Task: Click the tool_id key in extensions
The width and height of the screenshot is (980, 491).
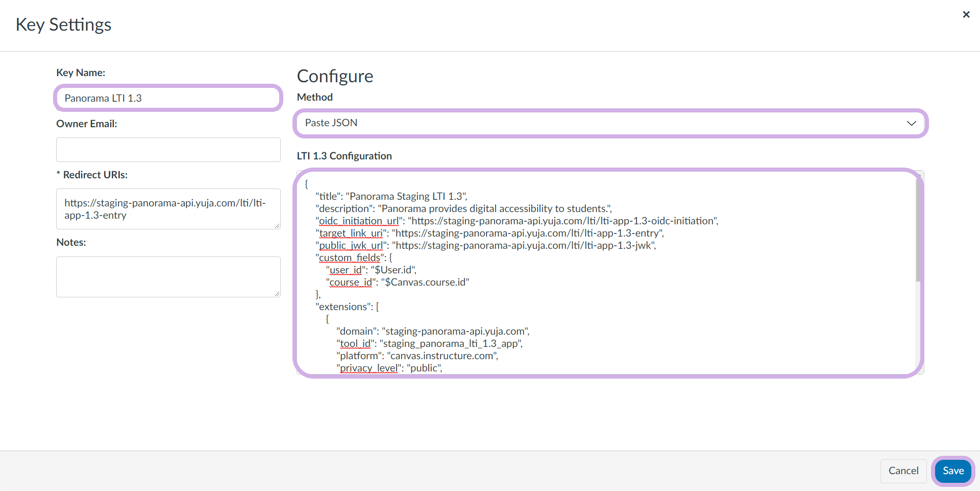Action: [355, 343]
